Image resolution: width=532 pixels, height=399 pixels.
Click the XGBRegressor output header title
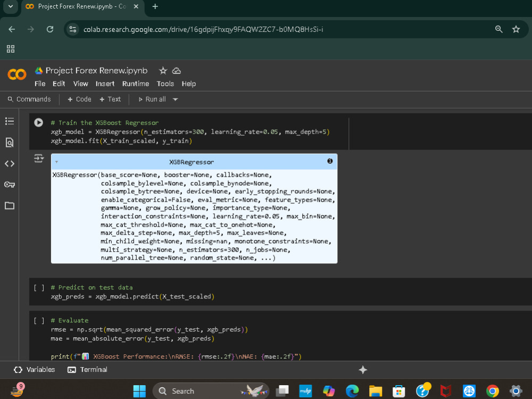(x=192, y=162)
